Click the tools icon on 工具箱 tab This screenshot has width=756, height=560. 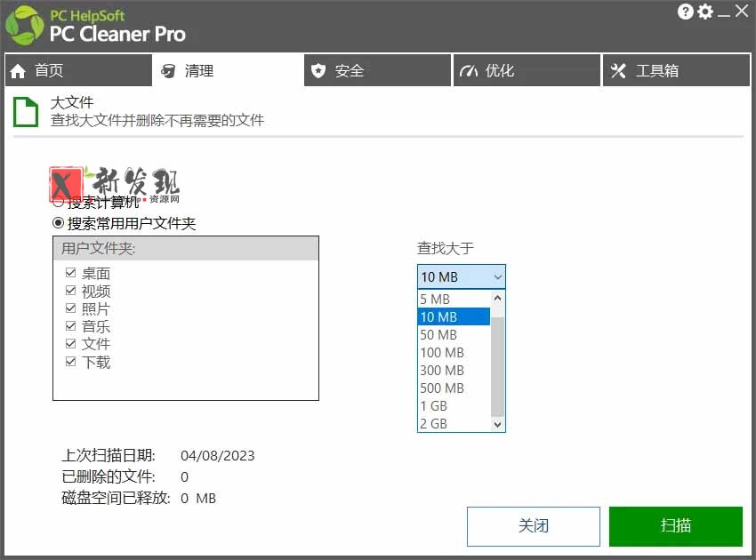click(x=618, y=71)
